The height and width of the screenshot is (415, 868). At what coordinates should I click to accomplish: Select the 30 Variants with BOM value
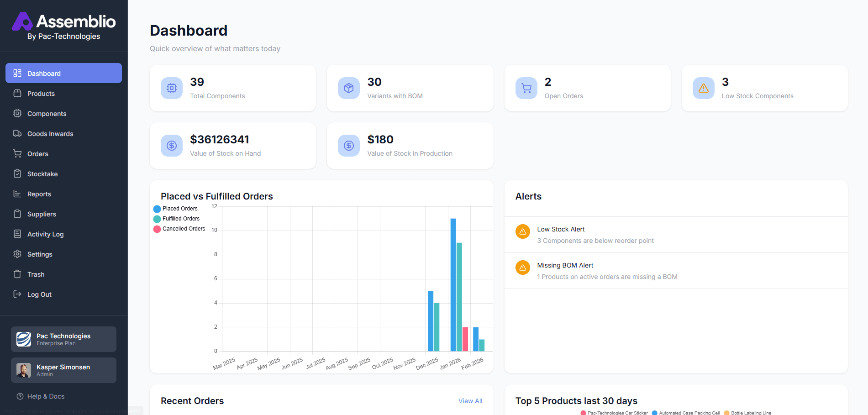point(374,82)
